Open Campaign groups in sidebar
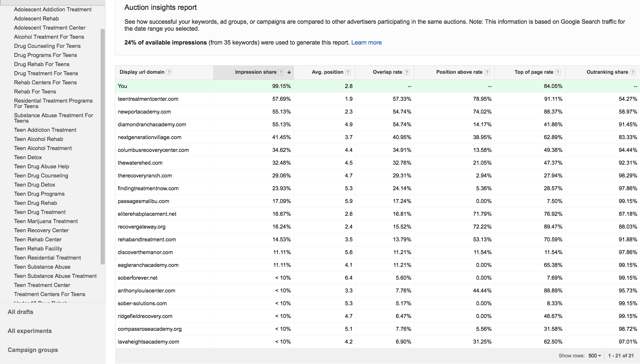 33,350
